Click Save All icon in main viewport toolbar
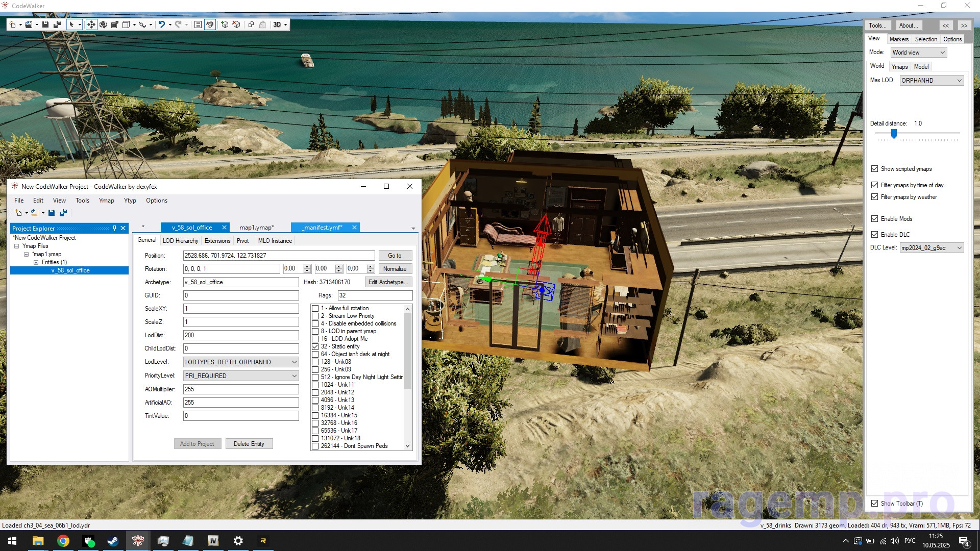 (57, 24)
